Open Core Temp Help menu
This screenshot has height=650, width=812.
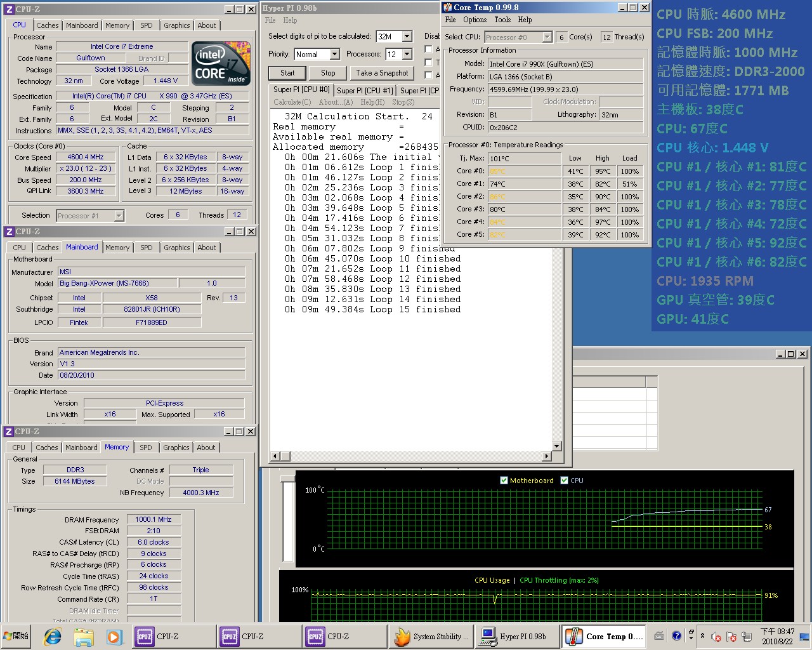point(525,20)
